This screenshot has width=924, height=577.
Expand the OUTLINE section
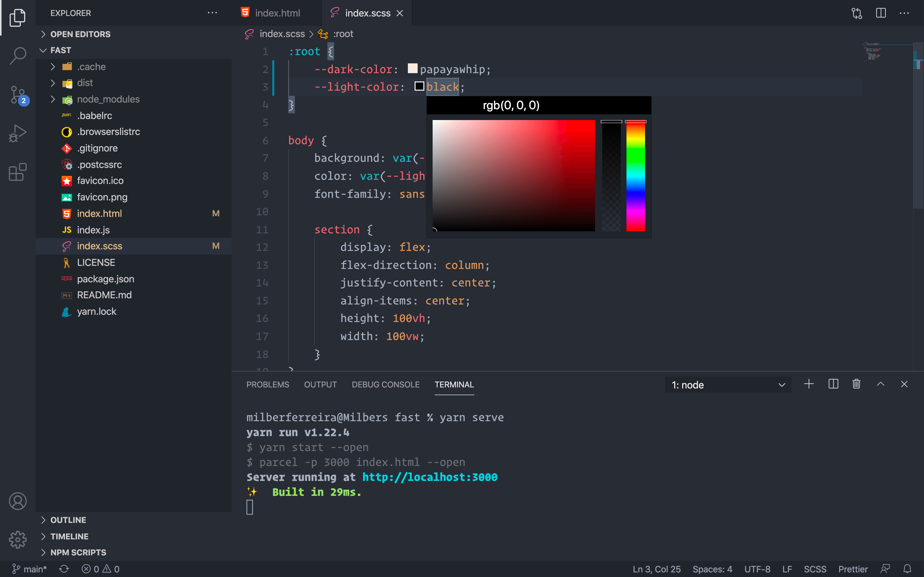point(68,520)
